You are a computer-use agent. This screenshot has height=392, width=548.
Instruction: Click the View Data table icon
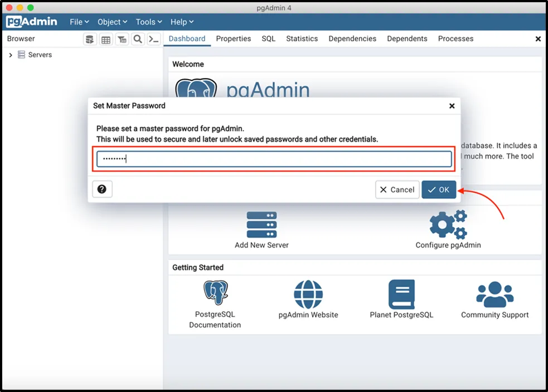point(105,39)
